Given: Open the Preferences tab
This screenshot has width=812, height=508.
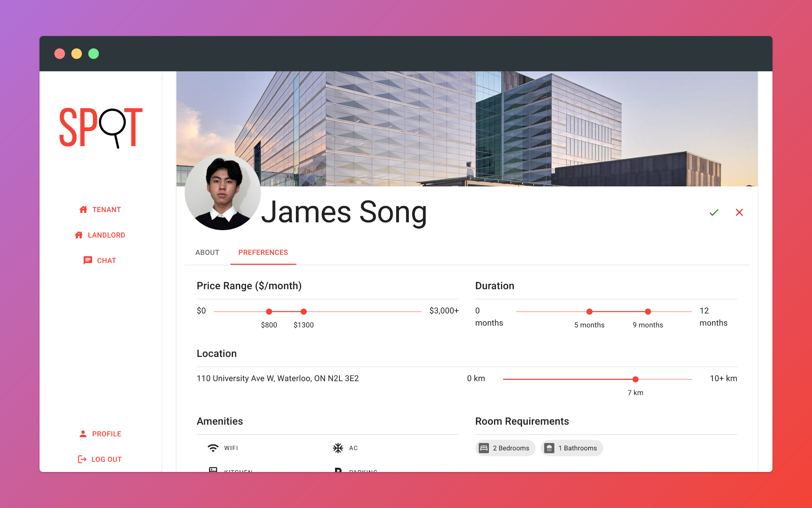Looking at the screenshot, I should pyautogui.click(x=263, y=252).
